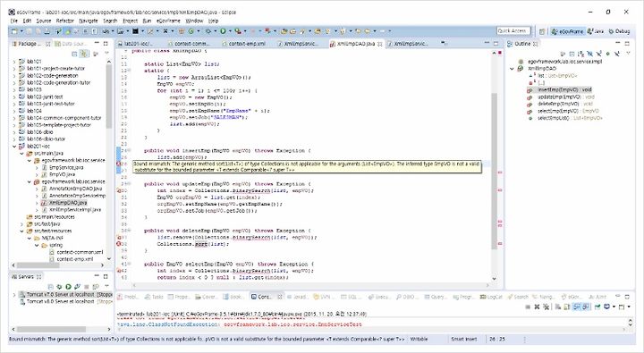This screenshot has height=353, width=644.
Task: Open the Source menu
Action: coord(44,21)
